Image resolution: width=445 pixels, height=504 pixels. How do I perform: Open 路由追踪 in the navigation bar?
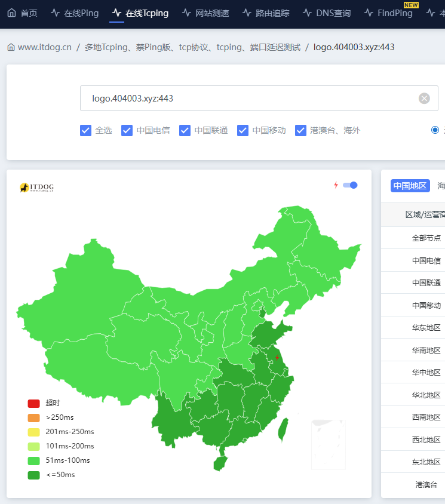[x=266, y=13]
